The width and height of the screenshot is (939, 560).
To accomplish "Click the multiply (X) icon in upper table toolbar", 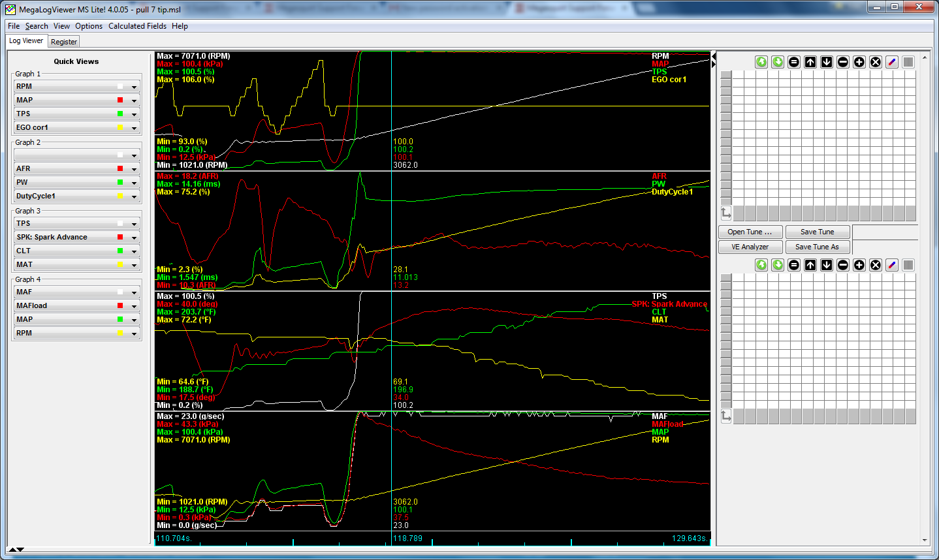I will coord(876,62).
